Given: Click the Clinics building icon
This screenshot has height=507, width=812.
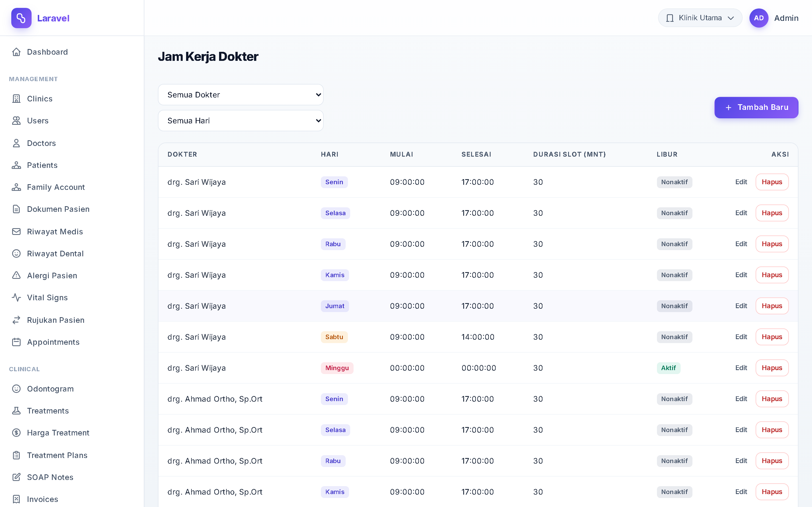Looking at the screenshot, I should (16, 99).
